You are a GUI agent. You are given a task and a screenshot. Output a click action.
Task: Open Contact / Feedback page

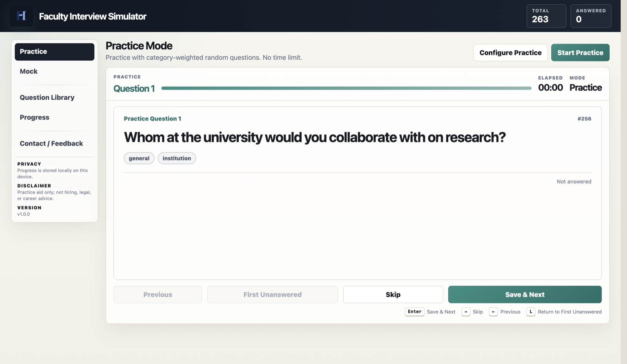[54, 143]
